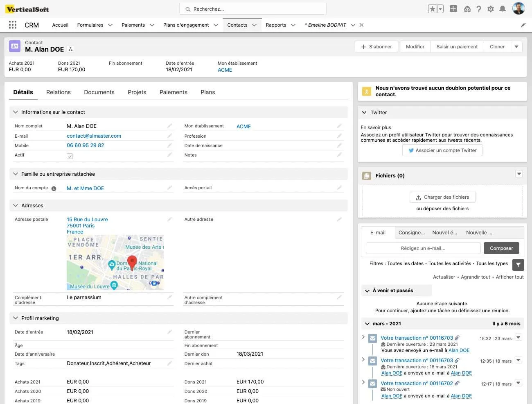Edit the Mobile field pencil
Viewport: 532px width, 404px height.
[x=169, y=145]
